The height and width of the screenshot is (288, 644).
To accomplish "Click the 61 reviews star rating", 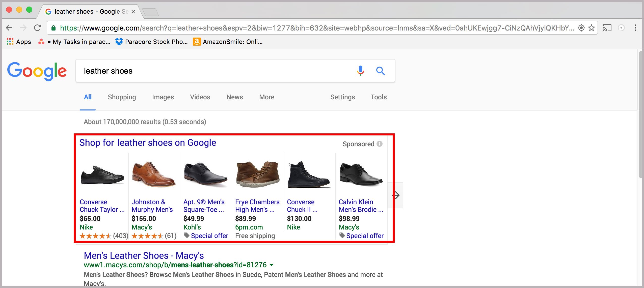I will (x=154, y=236).
